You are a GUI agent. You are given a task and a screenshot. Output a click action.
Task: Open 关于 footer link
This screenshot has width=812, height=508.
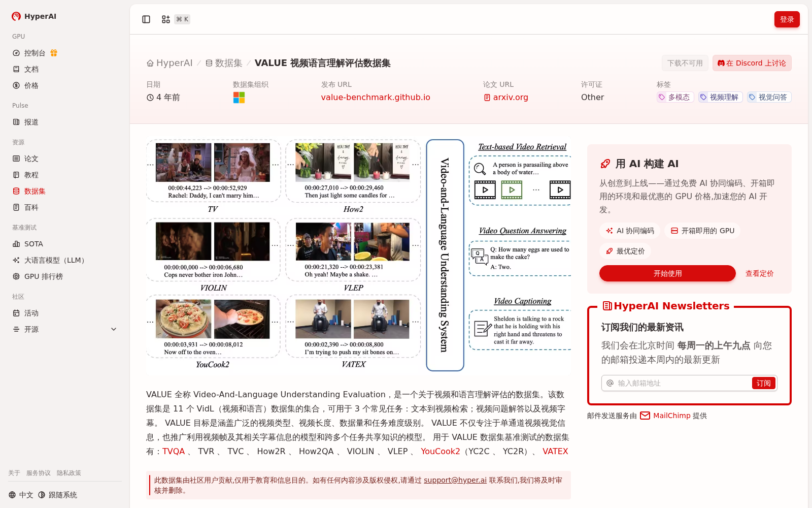[14, 473]
